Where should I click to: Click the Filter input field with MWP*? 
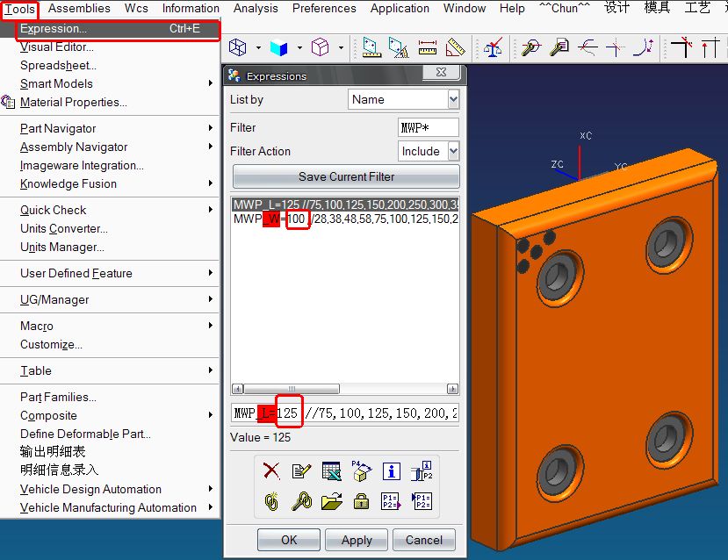coord(428,127)
